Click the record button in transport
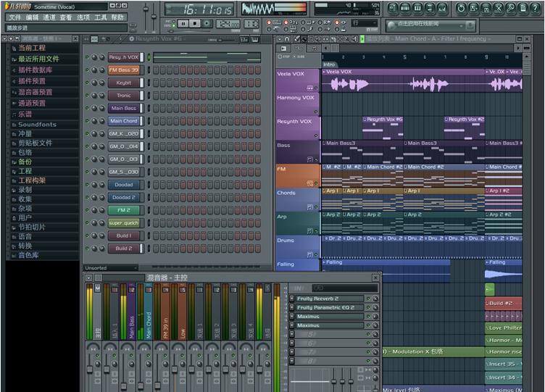This screenshot has width=545, height=392. pos(207,24)
